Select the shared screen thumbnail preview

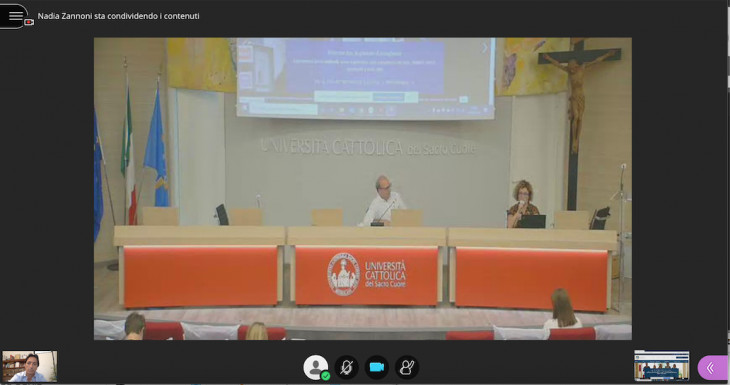pyautogui.click(x=662, y=366)
